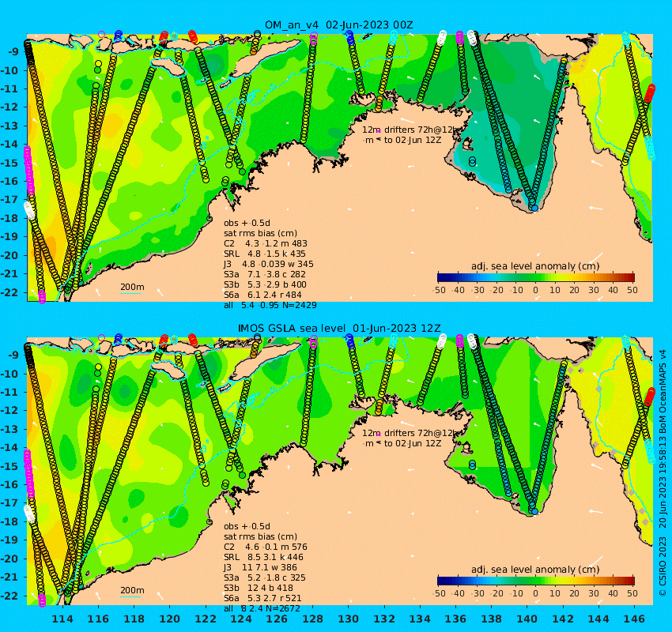This screenshot has width=672, height=632.
Task: Select the "SRL 4.8 1.5 k 435" statistics row
Action: (265, 254)
